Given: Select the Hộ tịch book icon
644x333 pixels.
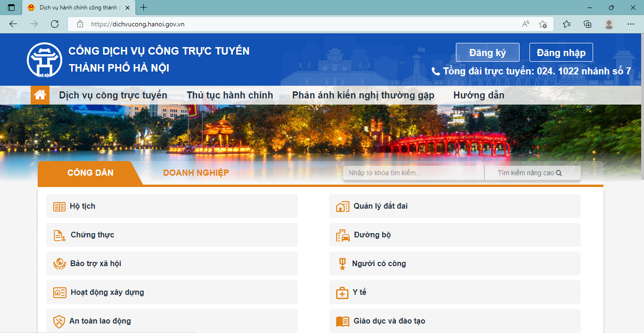Looking at the screenshot, I should (59, 206).
